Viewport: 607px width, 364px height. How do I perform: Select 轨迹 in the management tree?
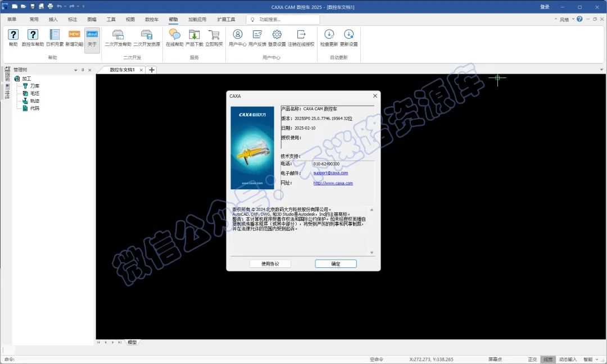click(34, 101)
